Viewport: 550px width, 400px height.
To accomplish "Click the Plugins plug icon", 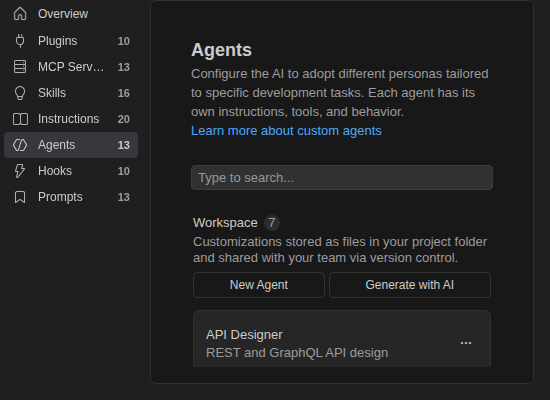I will pyautogui.click(x=20, y=41).
